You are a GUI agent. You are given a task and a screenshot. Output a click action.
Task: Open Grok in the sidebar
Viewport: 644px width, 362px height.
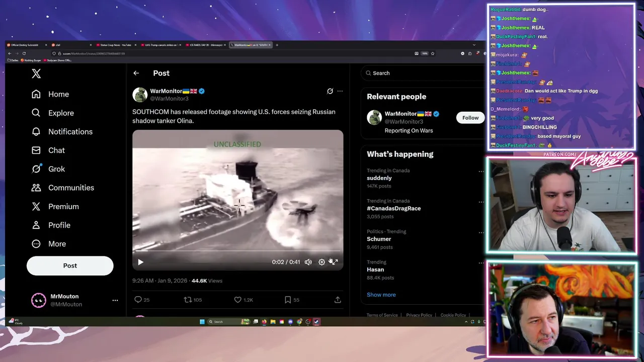[x=48, y=169]
